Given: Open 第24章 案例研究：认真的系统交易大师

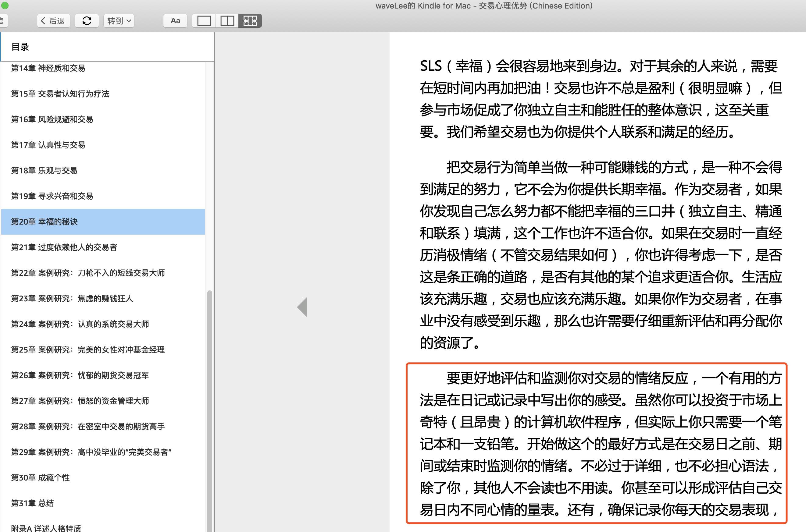Looking at the screenshot, I should tap(103, 324).
